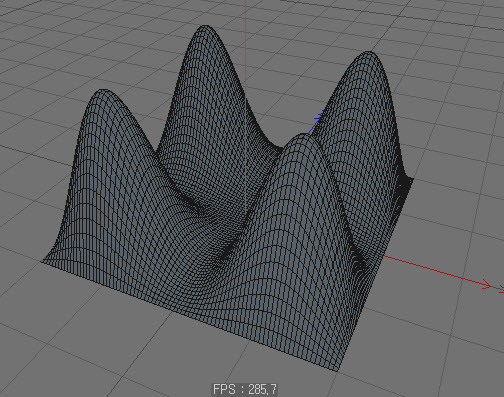Click the red X-axis line shaft

[433, 270]
